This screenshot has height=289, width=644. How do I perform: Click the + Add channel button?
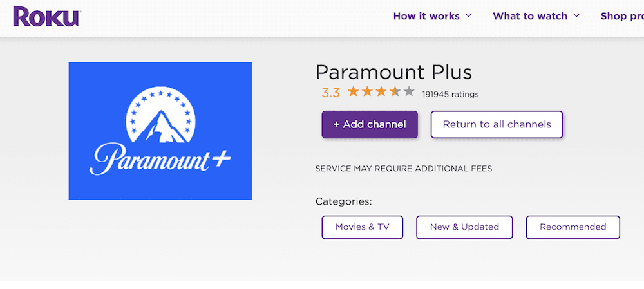tap(370, 124)
